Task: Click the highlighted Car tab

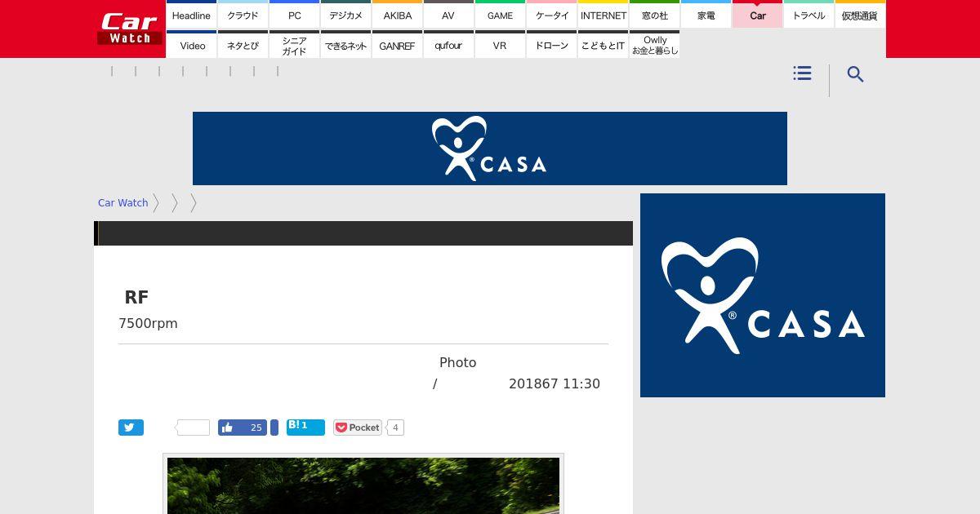Action: 757,15
